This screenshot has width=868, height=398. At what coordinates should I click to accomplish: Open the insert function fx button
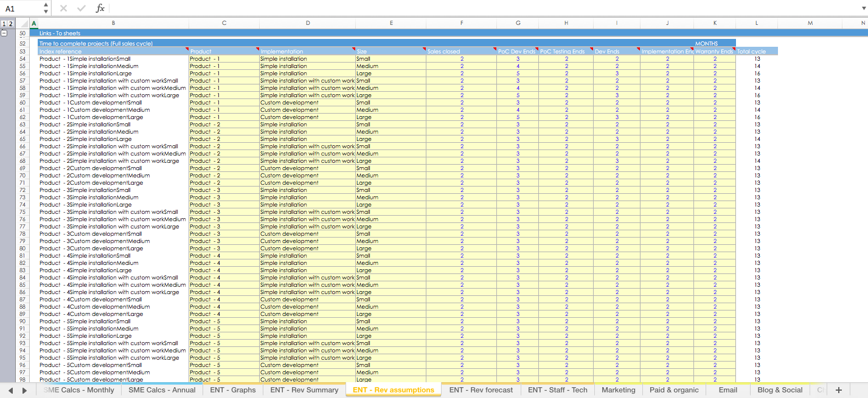click(100, 9)
